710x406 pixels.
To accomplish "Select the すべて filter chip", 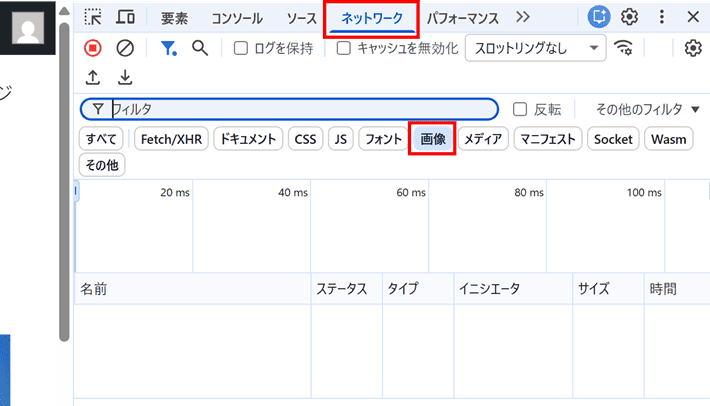I will tap(101, 139).
